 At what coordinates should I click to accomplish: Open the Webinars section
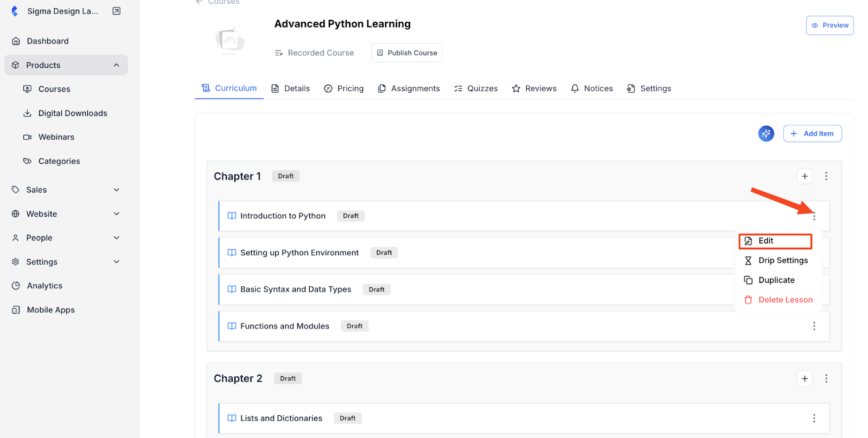(56, 137)
